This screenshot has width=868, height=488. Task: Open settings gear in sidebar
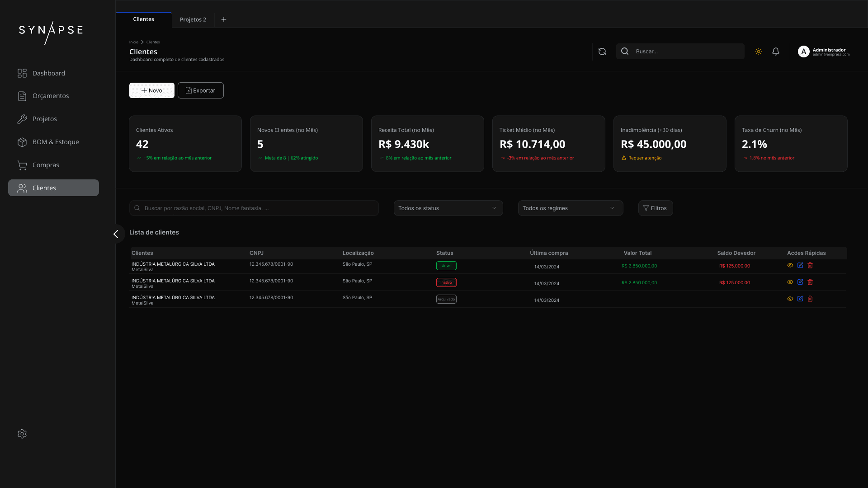(22, 434)
